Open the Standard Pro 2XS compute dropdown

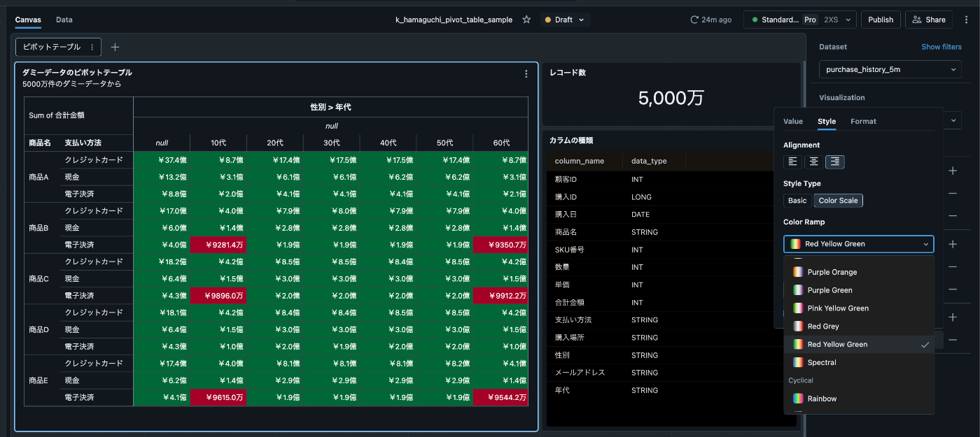coord(800,20)
